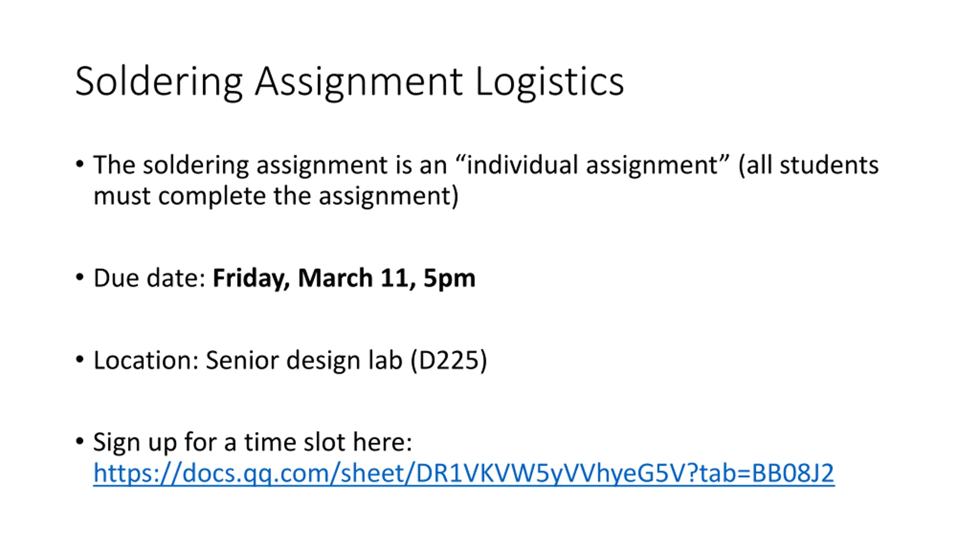Click the "Senior design lab" text
Screen dimensions: 980x551
[x=304, y=360]
